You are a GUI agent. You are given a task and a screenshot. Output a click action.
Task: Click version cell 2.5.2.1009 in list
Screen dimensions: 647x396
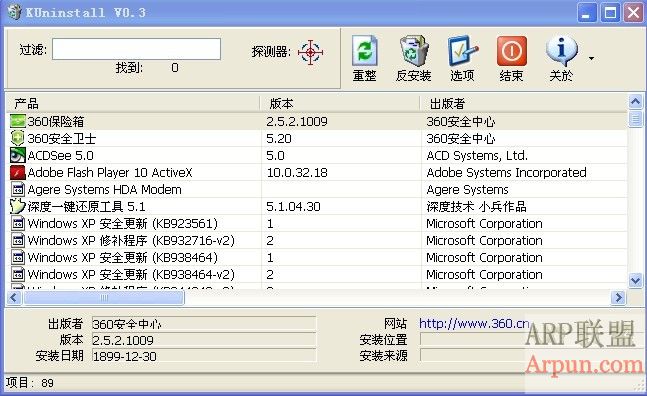[x=297, y=122]
